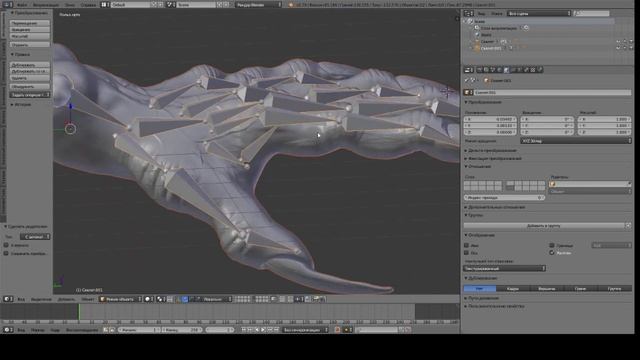Click the Конец end frame field
The height and width of the screenshot is (360, 640).
click(x=182, y=330)
